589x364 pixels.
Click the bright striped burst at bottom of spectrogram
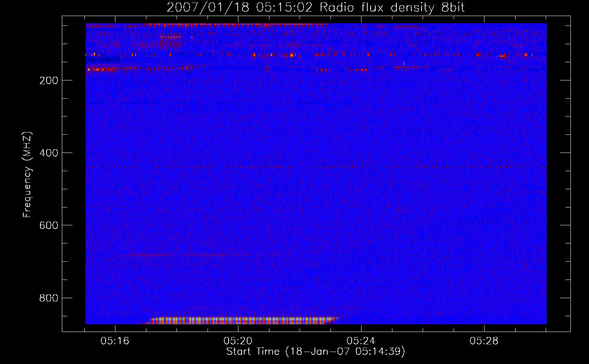coord(242,321)
